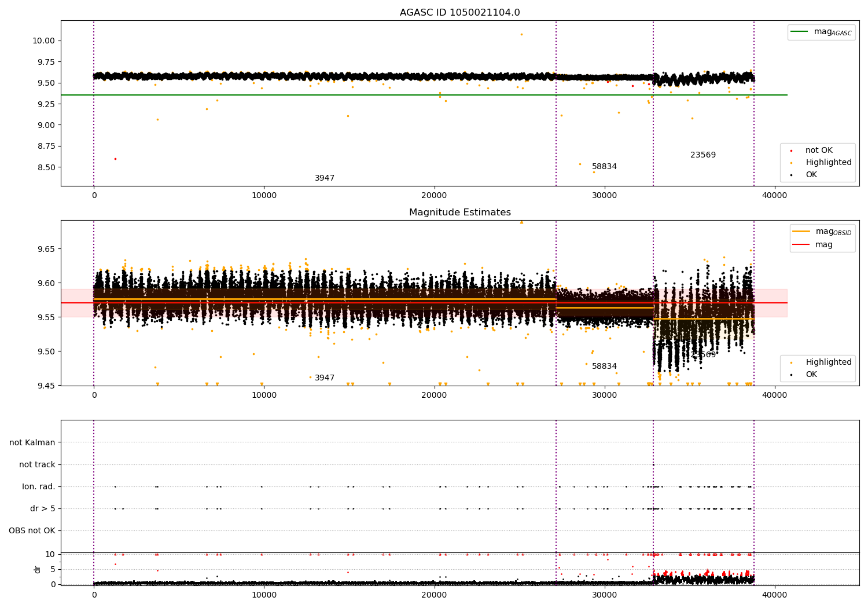Click the '9.60' y-axis tick label

click(46, 283)
